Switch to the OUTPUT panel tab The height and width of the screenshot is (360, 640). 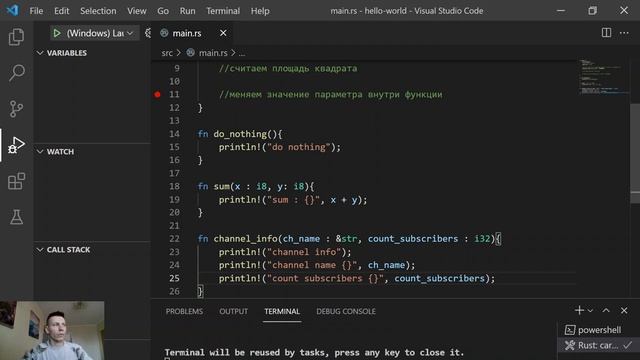233,311
